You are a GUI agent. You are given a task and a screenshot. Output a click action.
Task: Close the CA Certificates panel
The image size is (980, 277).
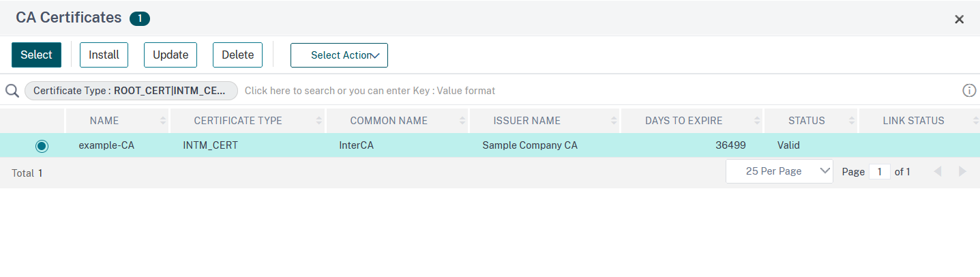(x=959, y=19)
